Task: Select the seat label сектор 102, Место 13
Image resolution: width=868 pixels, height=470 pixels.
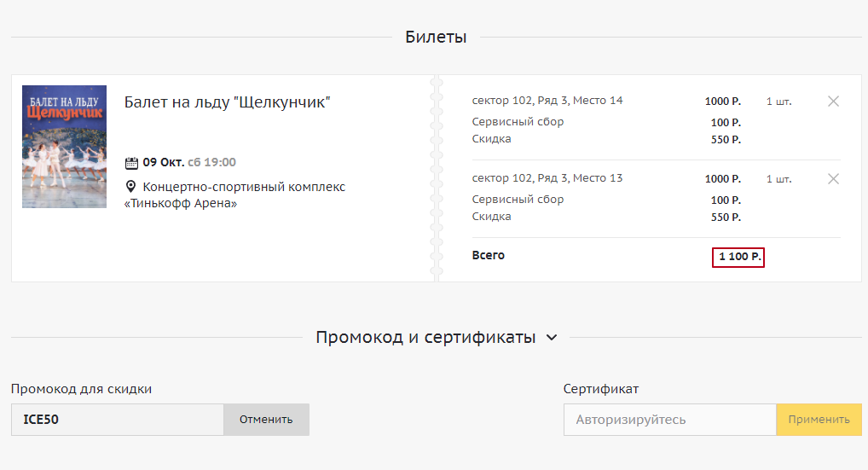Action: pyautogui.click(x=547, y=178)
